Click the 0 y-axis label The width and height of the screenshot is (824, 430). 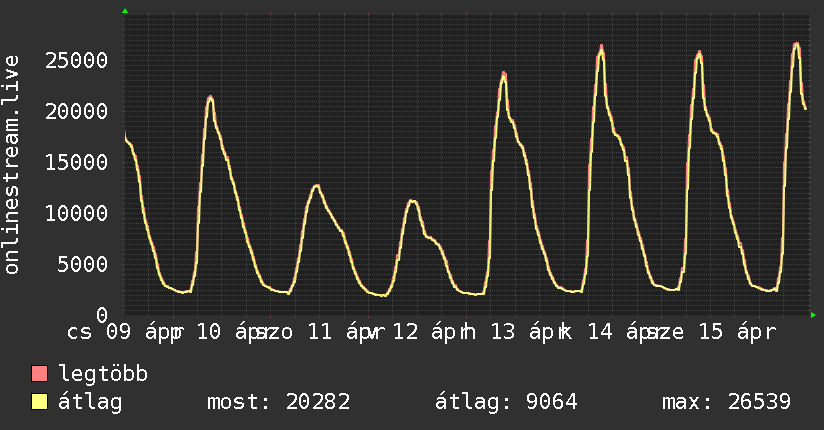(102, 315)
